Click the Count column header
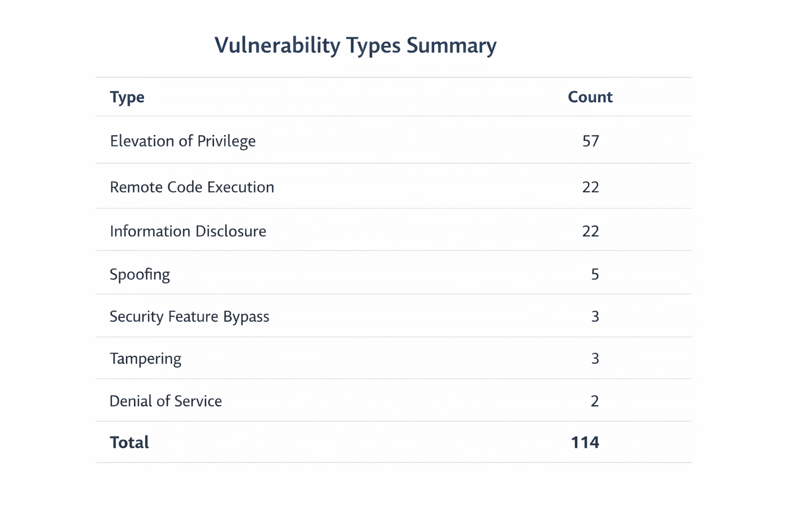Image resolution: width=798 pixels, height=532 pixels. click(x=590, y=97)
